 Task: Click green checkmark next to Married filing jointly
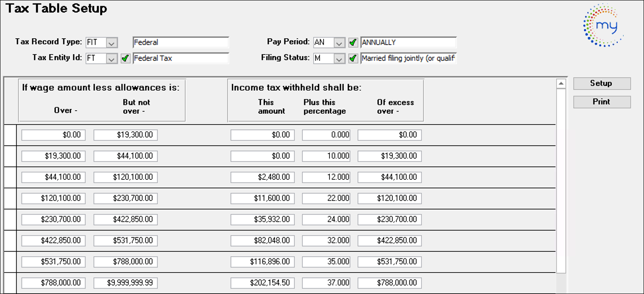tap(353, 58)
